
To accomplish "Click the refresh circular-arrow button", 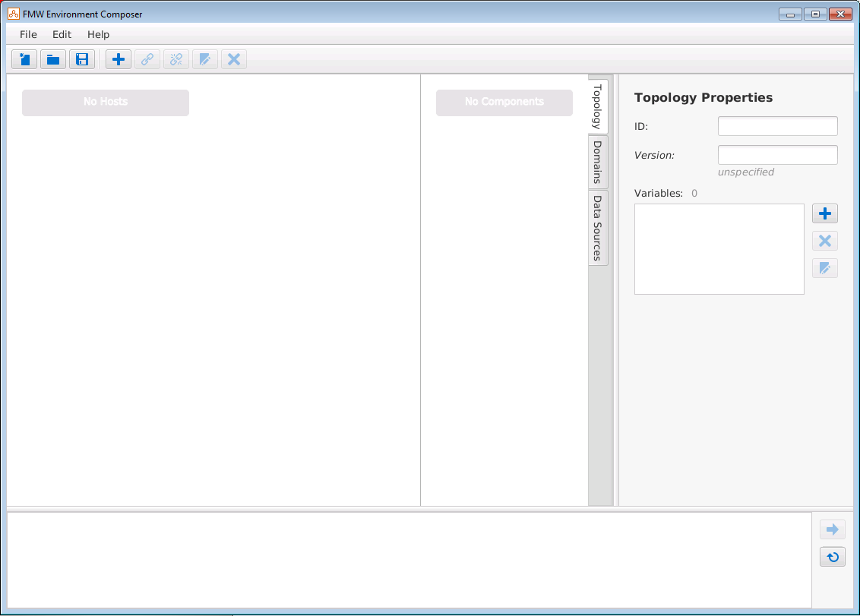I will click(833, 557).
